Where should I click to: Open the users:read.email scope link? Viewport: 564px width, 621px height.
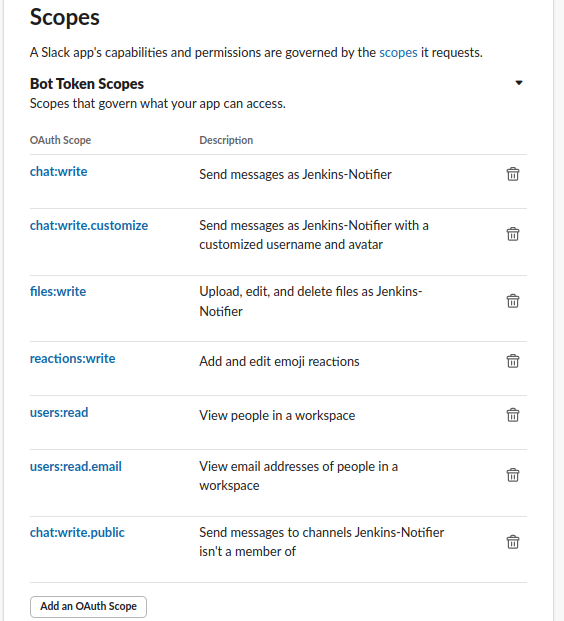(76, 467)
